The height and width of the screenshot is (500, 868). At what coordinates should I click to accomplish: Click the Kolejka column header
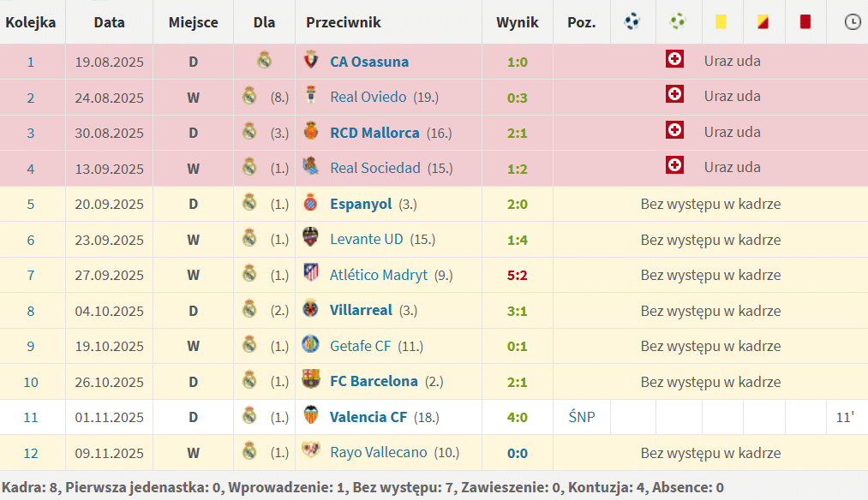tap(31, 22)
